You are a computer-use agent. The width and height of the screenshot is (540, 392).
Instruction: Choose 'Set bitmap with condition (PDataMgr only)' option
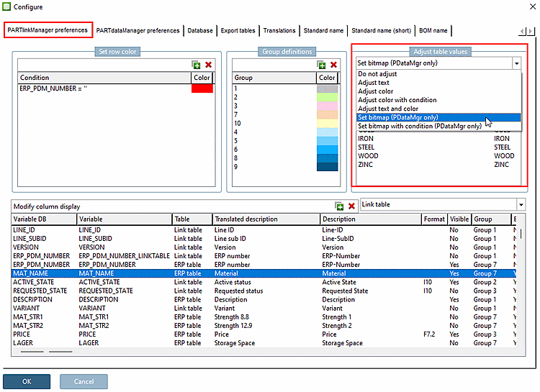tap(420, 126)
